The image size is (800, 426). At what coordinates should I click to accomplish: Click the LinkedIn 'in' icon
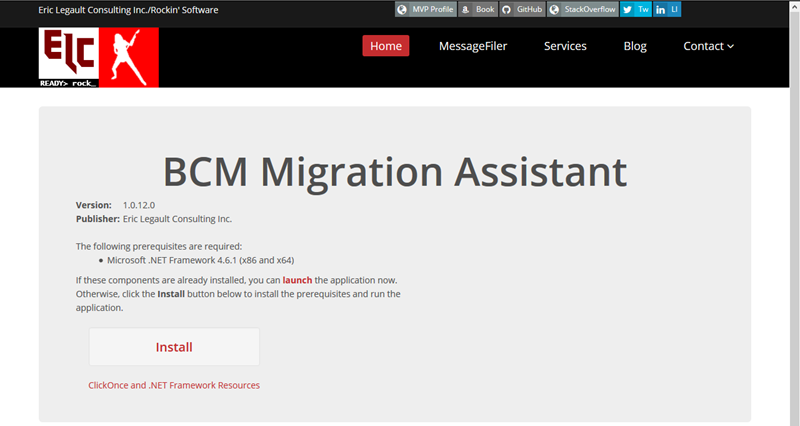click(660, 9)
